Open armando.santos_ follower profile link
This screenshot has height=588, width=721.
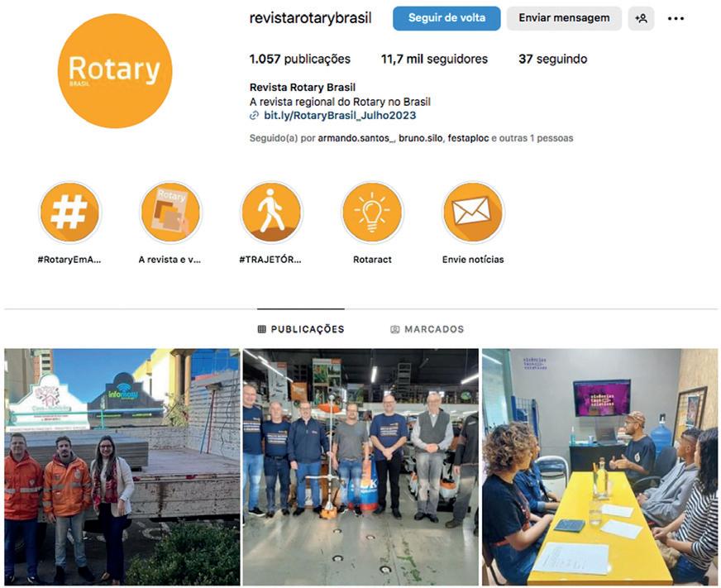356,138
